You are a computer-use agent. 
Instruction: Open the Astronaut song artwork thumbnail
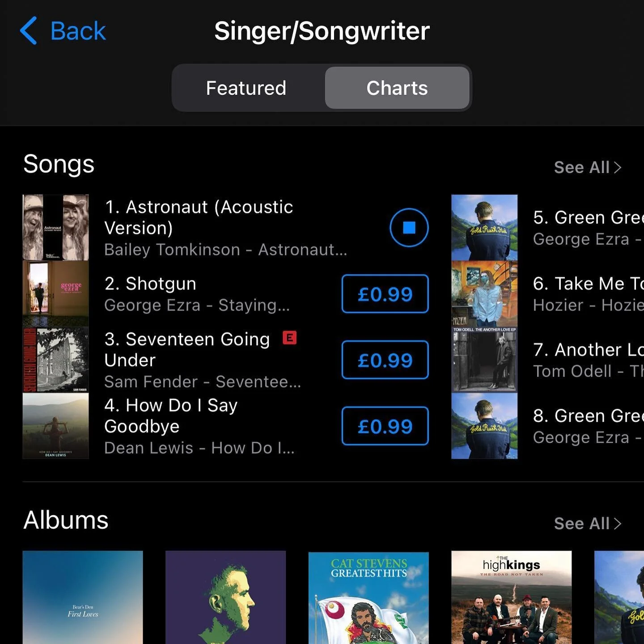pos(55,227)
